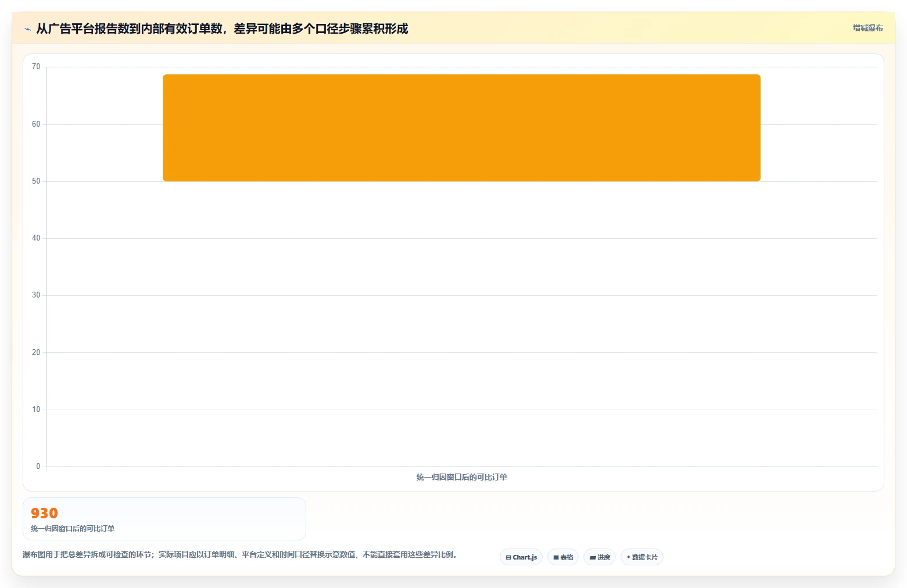Click the y-axis value 30

pyautogui.click(x=36, y=295)
